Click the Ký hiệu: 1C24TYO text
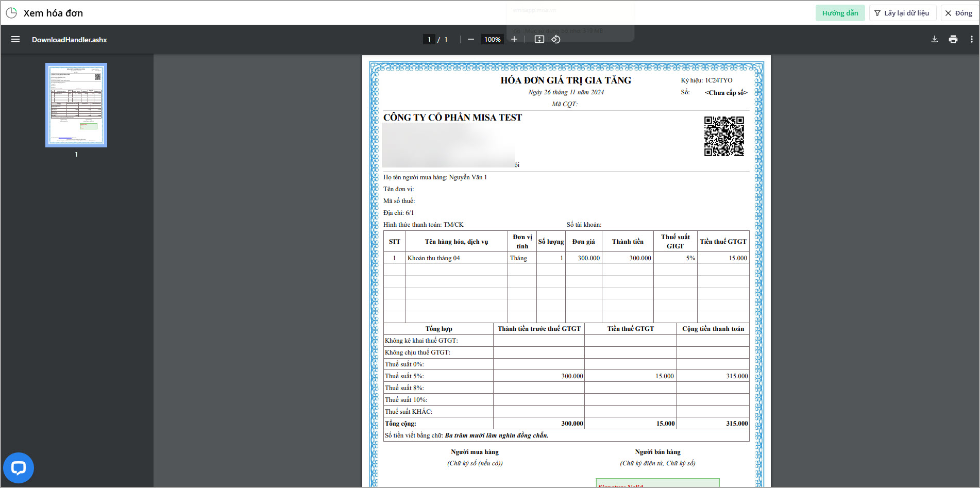 click(706, 80)
